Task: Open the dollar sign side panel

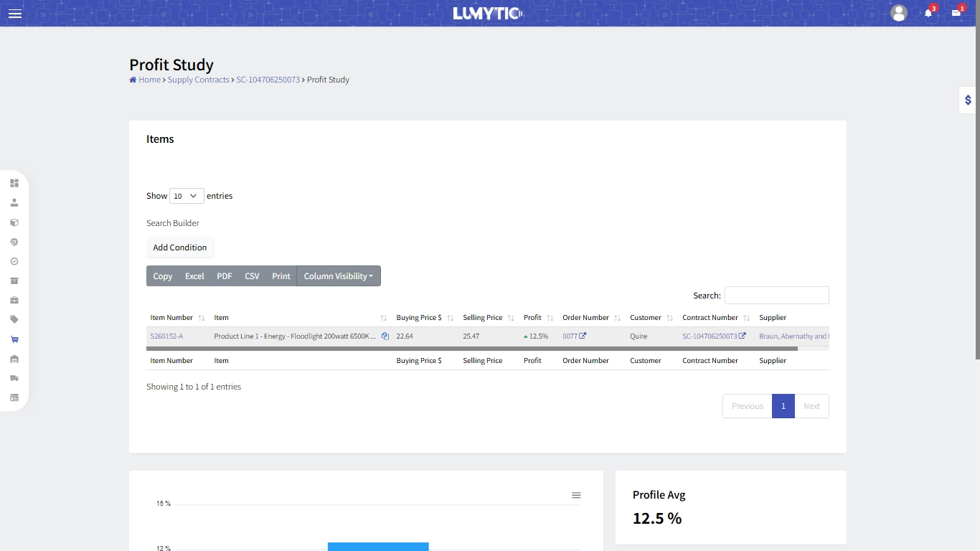Action: click(x=968, y=100)
